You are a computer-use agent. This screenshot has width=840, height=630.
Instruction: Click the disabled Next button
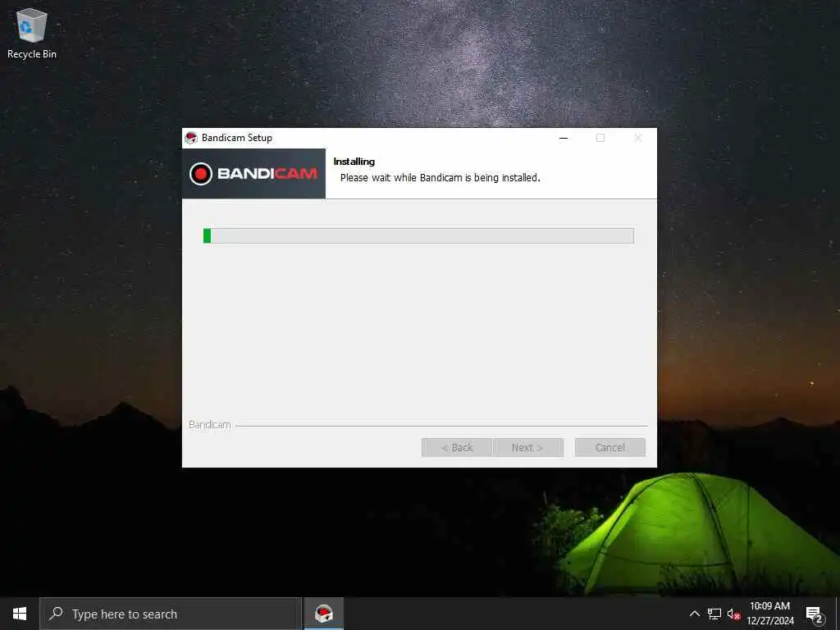click(x=527, y=447)
